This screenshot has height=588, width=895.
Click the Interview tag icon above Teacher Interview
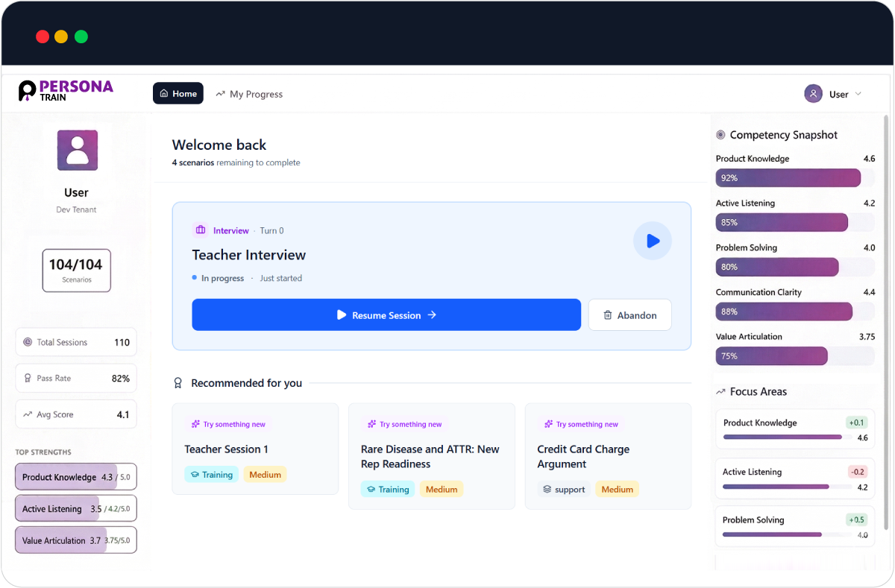200,230
